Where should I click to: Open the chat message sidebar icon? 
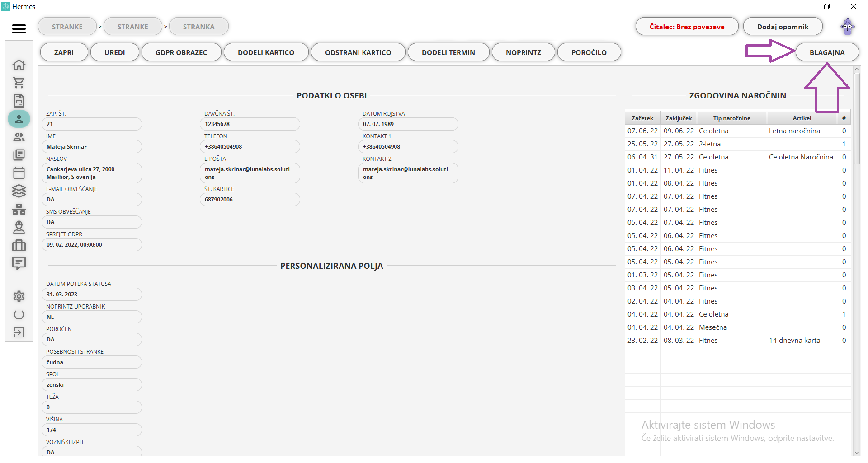tap(19, 263)
